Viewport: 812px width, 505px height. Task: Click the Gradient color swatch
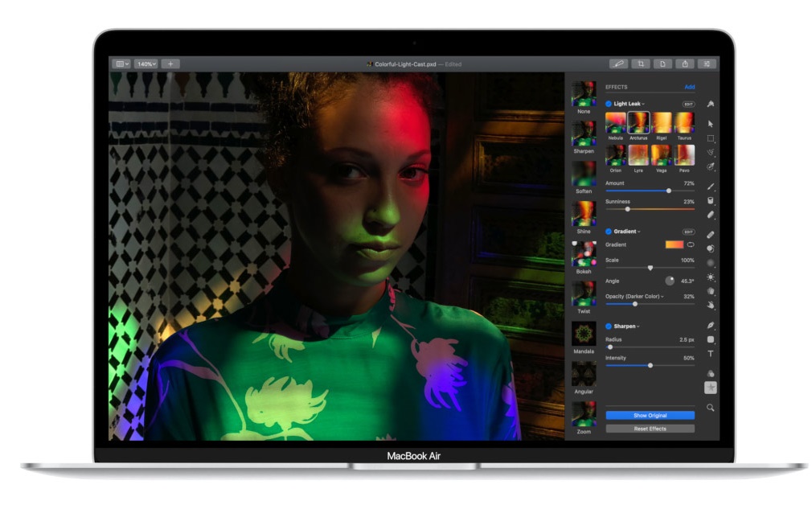coord(674,244)
